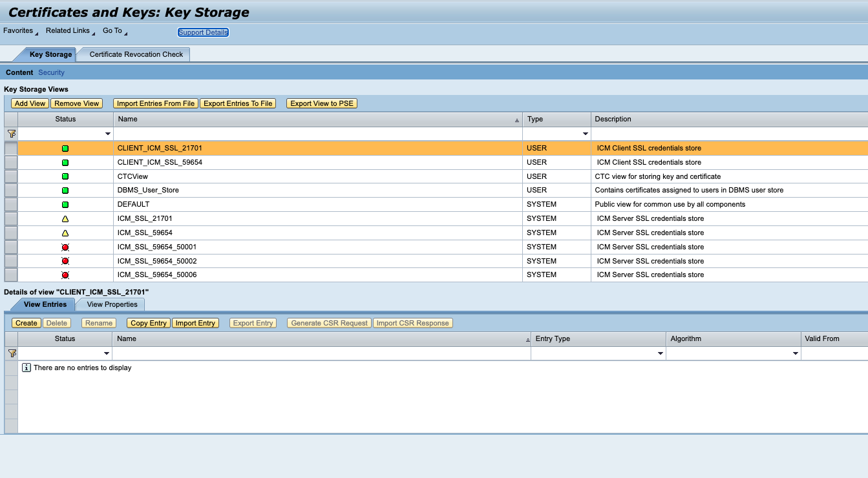The width and height of the screenshot is (868, 478).
Task: Click yellow warning icon for ICM_SSL_21701
Action: pos(65,219)
